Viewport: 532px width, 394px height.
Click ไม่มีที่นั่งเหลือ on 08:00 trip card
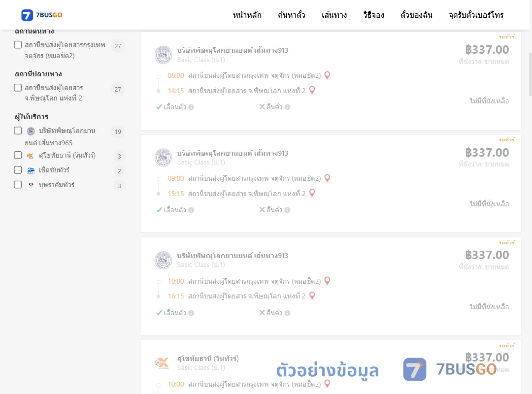489,101
